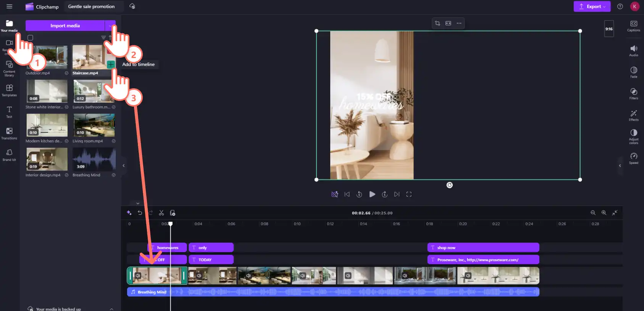Viewport: 644px width, 311px height.
Task: Select the Breathing Mind audio thumbnail
Action: point(94,159)
